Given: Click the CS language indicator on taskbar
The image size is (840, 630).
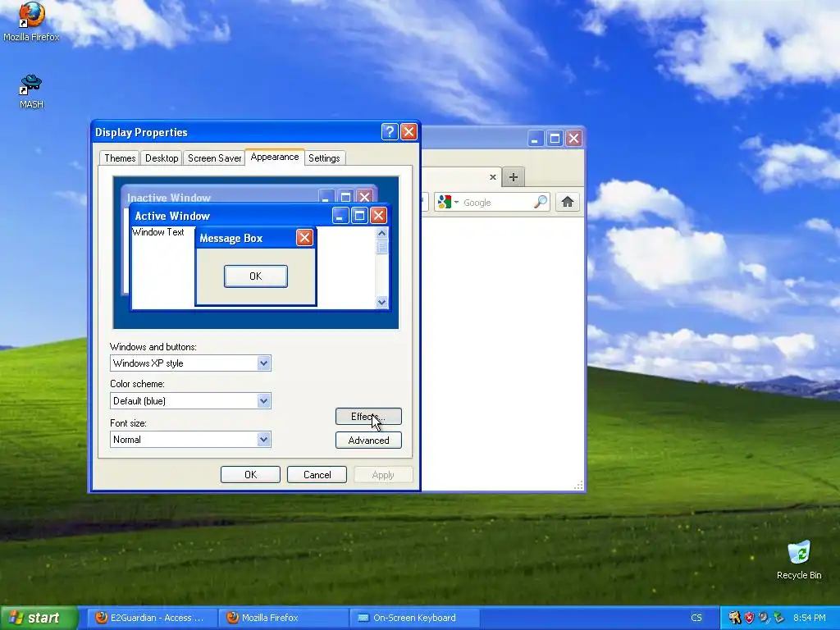Looking at the screenshot, I should pyautogui.click(x=696, y=618).
